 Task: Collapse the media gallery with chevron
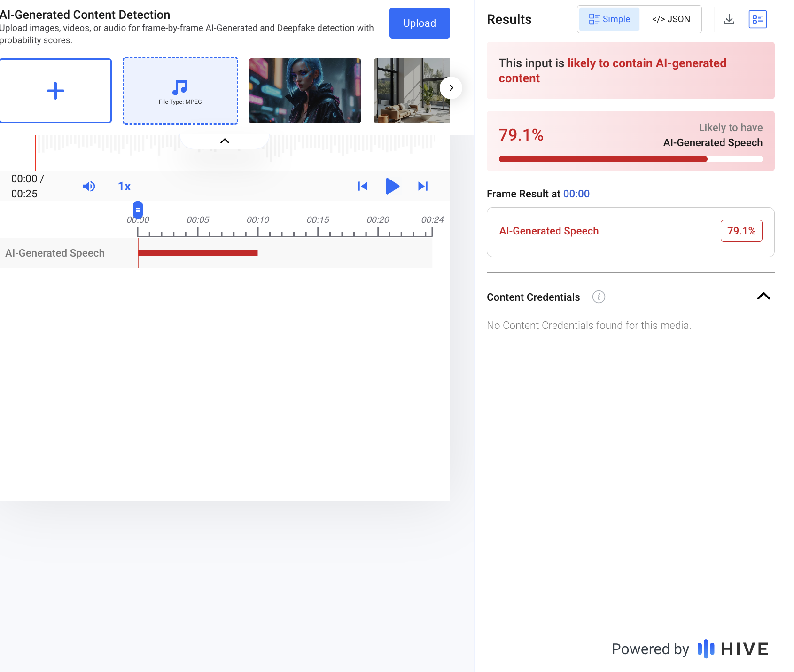pos(225,141)
